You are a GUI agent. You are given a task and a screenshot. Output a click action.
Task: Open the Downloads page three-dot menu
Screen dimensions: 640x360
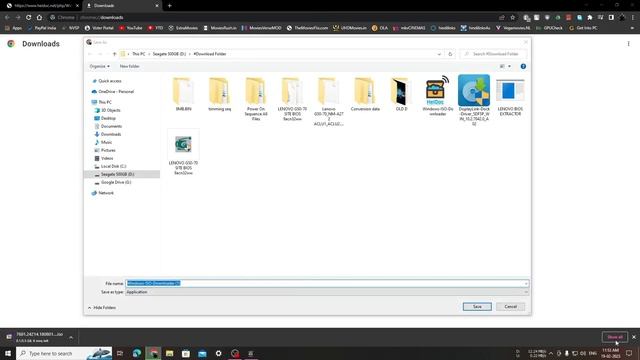coord(629,44)
